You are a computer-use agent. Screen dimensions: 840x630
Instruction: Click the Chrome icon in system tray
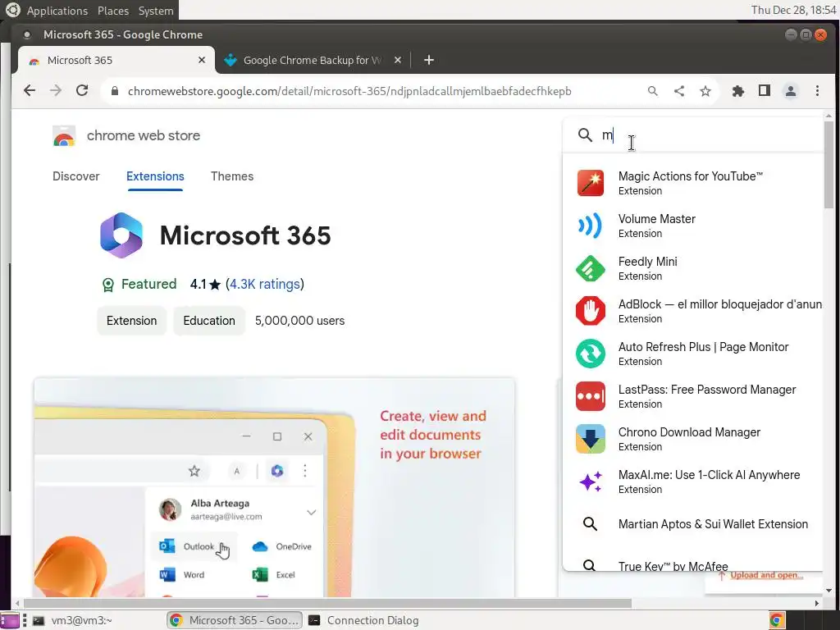click(777, 620)
